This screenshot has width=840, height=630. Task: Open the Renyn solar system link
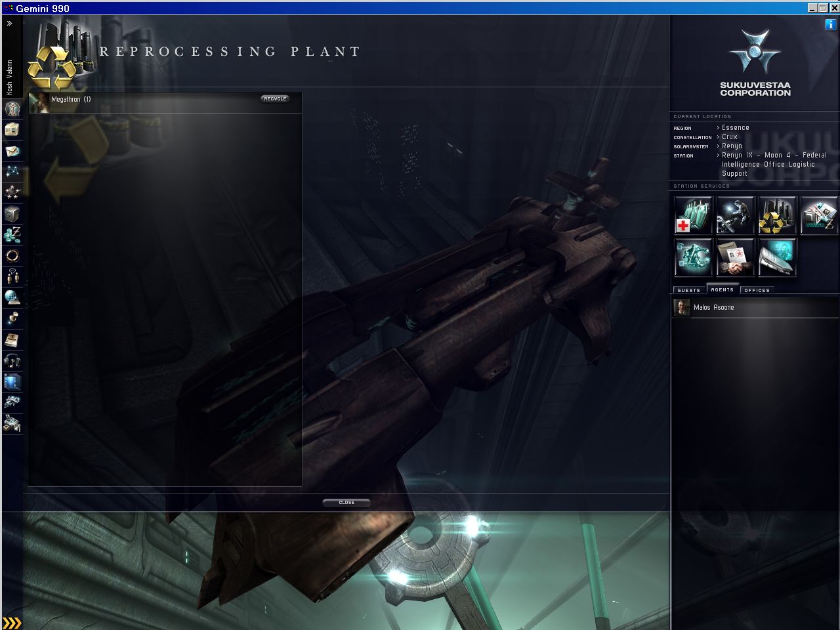pyautogui.click(x=732, y=146)
